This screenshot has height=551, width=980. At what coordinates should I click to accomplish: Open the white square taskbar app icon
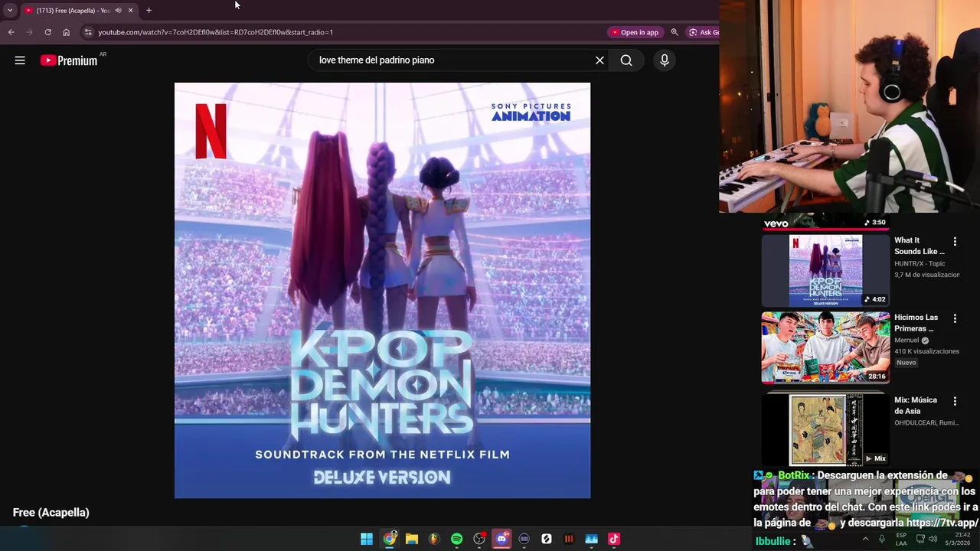pos(547,539)
